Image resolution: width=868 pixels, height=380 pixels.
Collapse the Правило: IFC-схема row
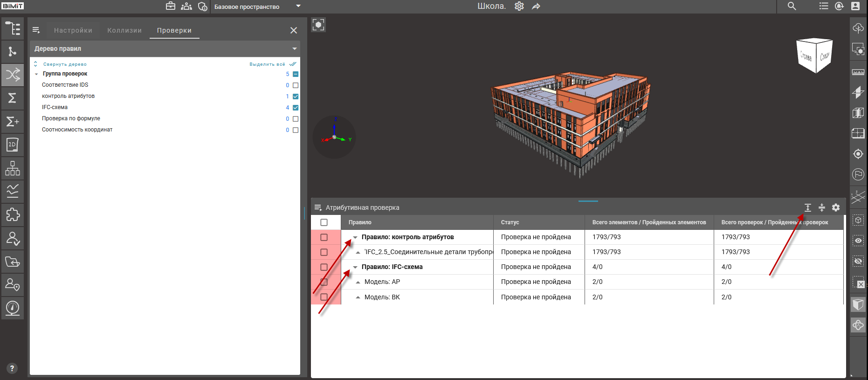[x=355, y=267]
